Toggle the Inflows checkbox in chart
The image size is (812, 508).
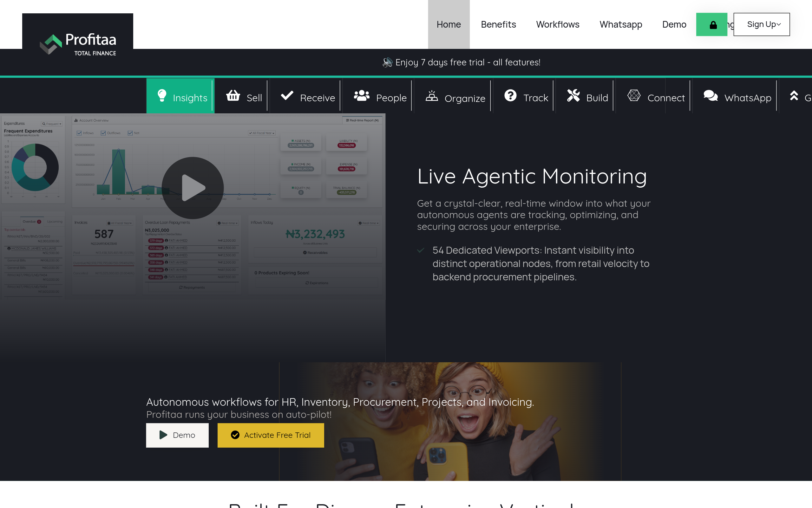pos(79,133)
